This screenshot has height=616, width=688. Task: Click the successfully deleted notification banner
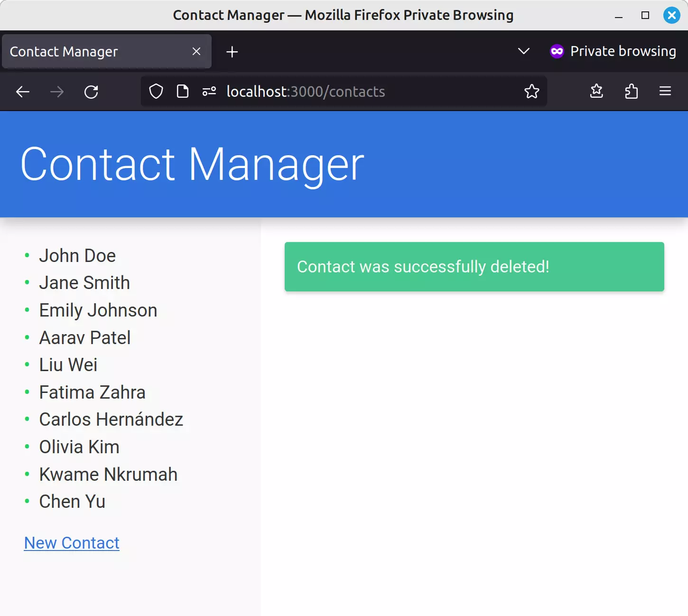point(474,267)
